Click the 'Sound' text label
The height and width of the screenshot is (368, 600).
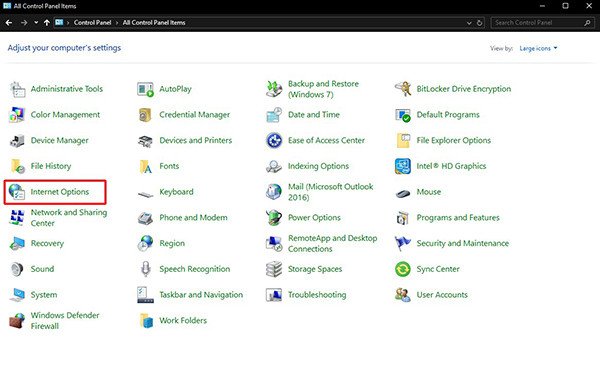(x=42, y=269)
